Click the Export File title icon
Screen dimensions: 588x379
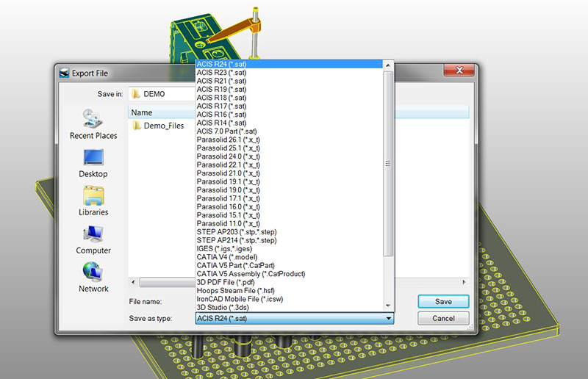pyautogui.click(x=63, y=73)
